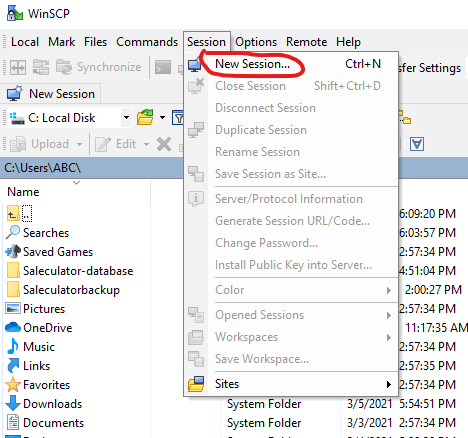Viewport: 468px width, 438px height.
Task: Click the Edit toolbar button
Action: pos(116,144)
